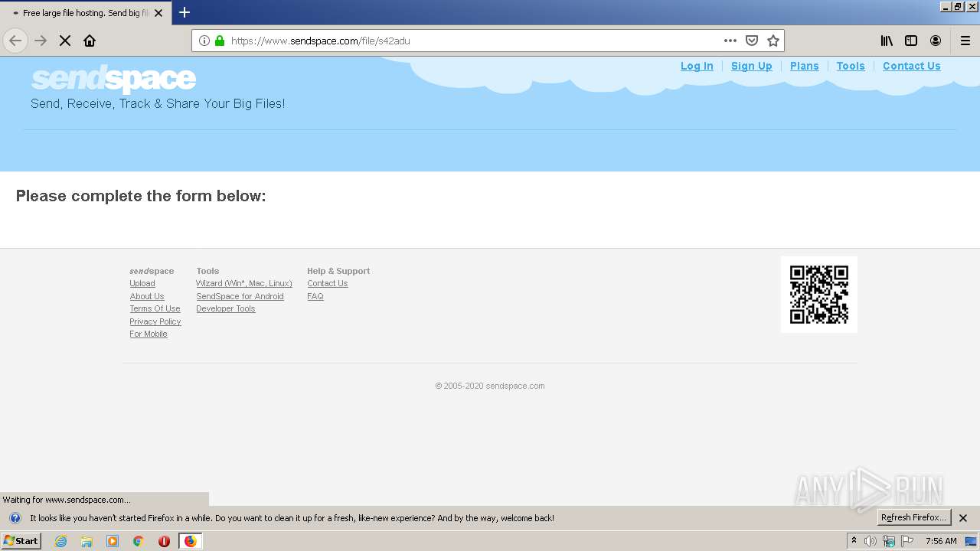Open media player icon in taskbar
The width and height of the screenshot is (980, 551).
[x=113, y=541]
